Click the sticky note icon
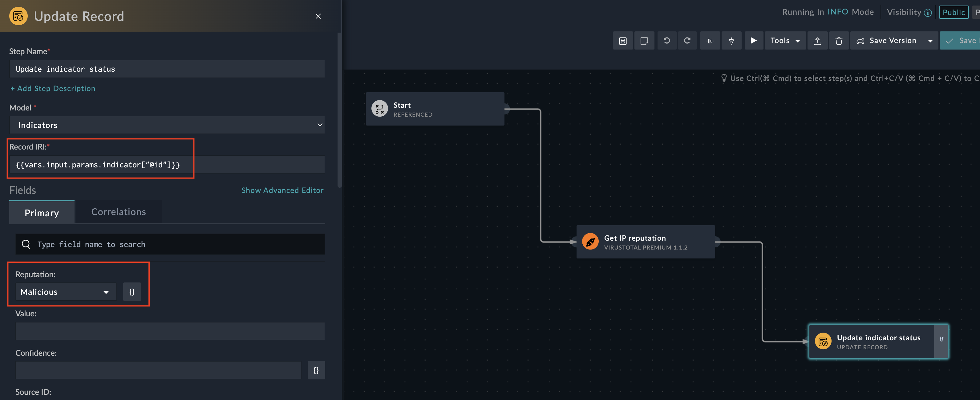 (644, 41)
